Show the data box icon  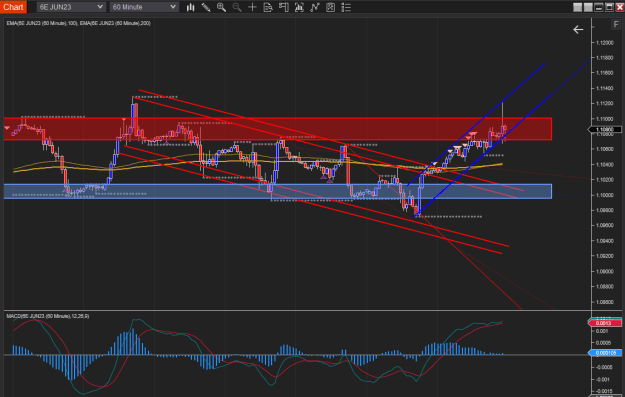[268, 7]
